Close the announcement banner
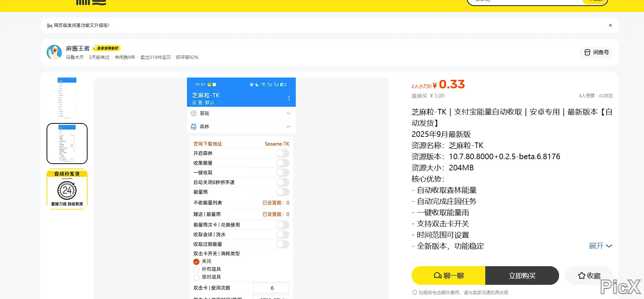 click(610, 25)
